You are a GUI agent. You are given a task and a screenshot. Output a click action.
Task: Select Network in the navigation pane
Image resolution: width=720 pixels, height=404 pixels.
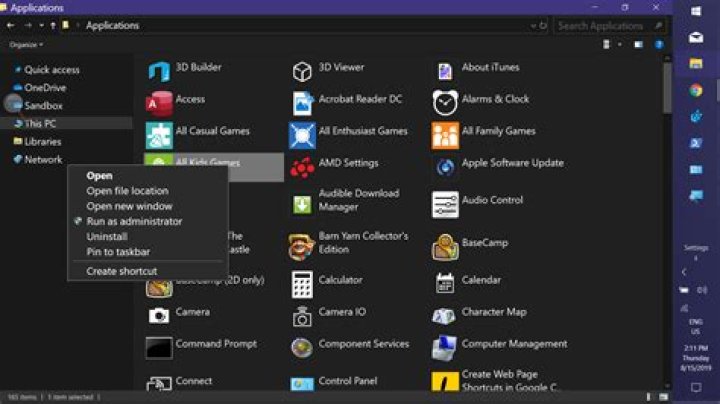point(43,159)
